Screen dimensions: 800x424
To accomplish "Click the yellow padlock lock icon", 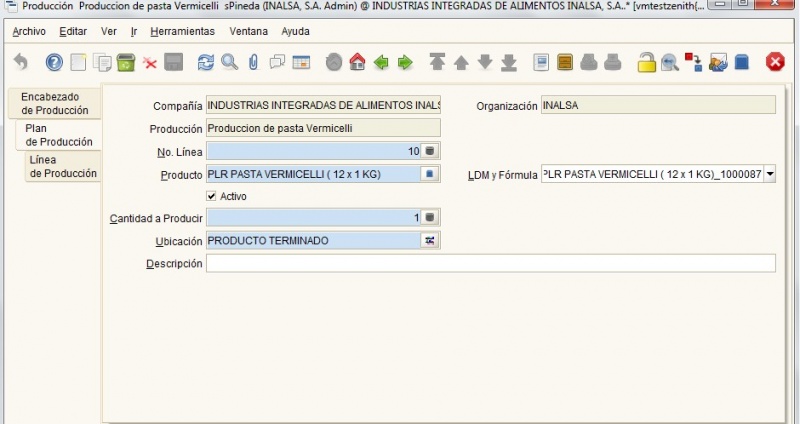I will 646,62.
